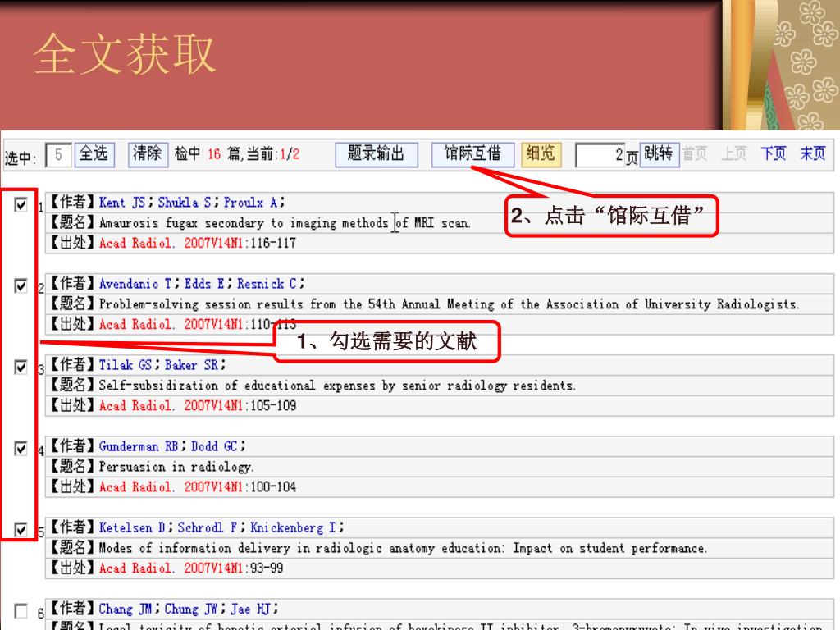The height and width of the screenshot is (630, 840).
Task: Open author link Baker SR
Action: (191, 365)
